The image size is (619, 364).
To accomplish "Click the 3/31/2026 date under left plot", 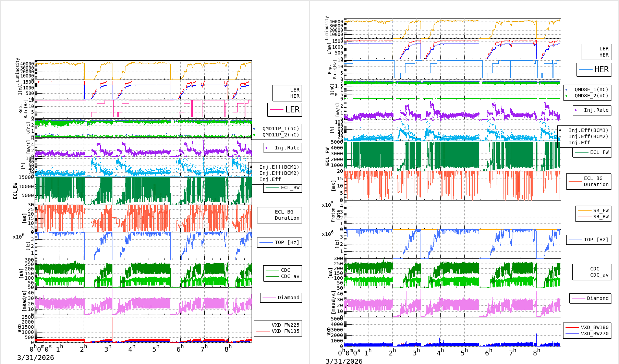I will pyautogui.click(x=36, y=357).
